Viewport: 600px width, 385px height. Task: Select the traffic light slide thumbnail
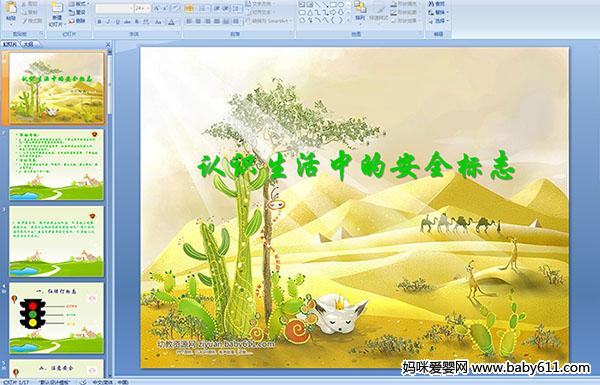pyautogui.click(x=57, y=318)
